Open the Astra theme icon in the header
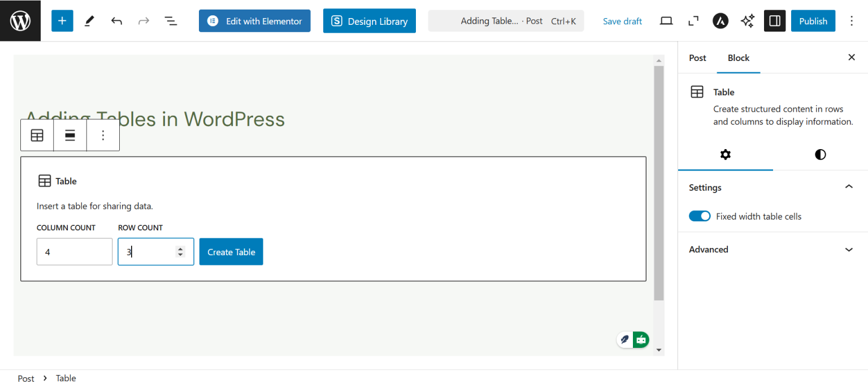The image size is (868, 384). [x=721, y=21]
